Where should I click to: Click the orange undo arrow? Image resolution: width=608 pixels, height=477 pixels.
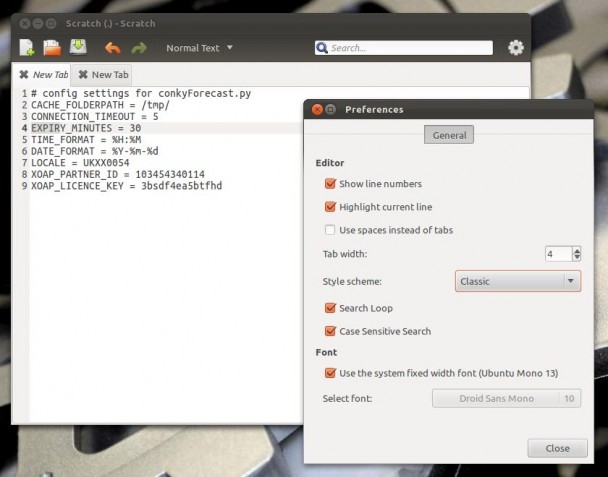click(x=112, y=48)
